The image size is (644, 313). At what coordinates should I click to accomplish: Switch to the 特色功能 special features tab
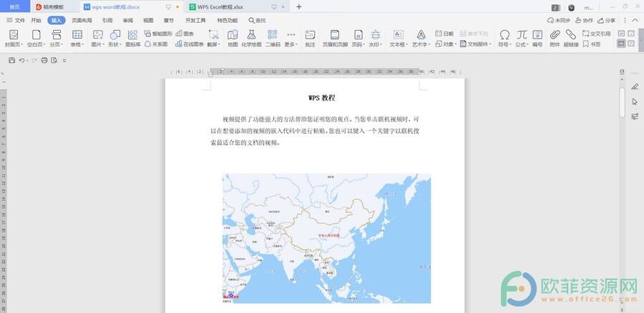227,20
